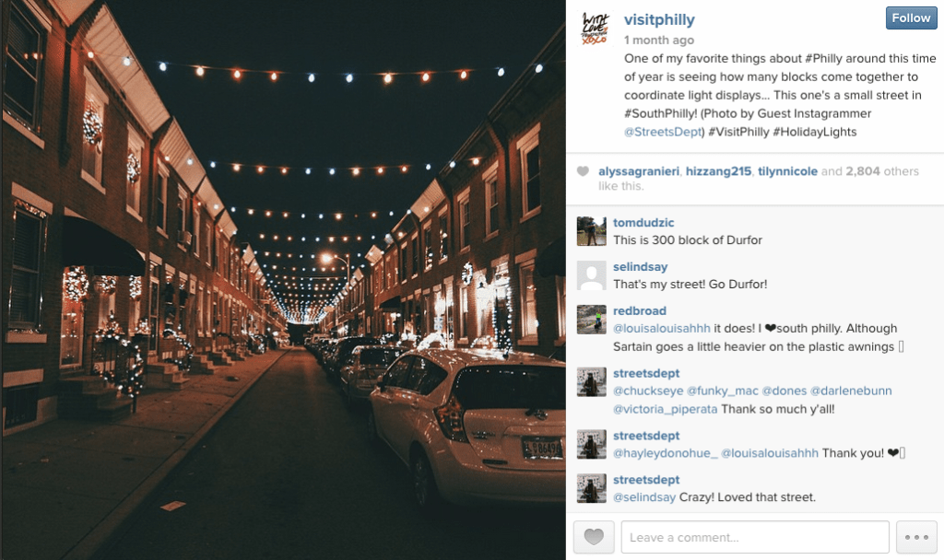This screenshot has width=944, height=560.
Task: Open the @victoria_piperata mention
Action: point(666,409)
